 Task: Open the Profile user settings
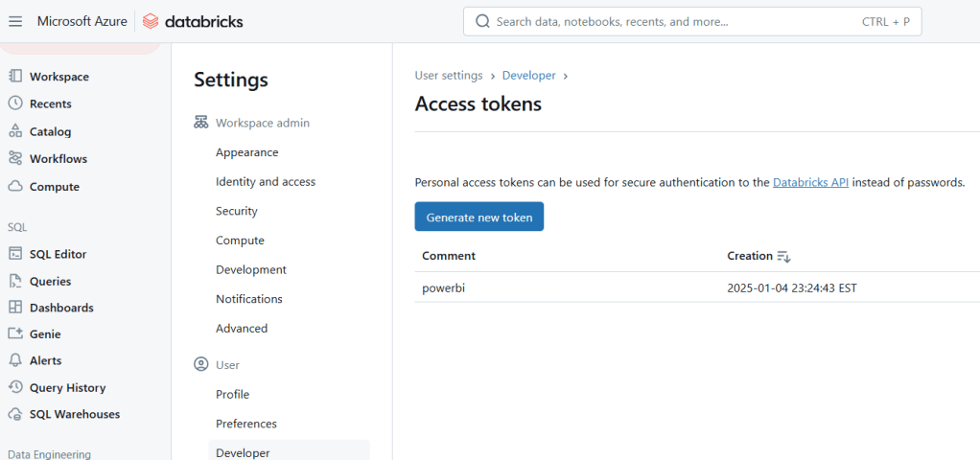pos(232,394)
